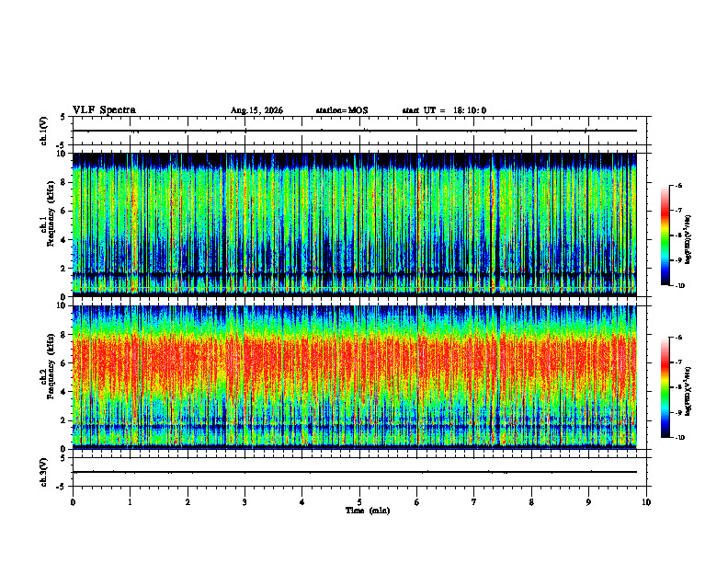Click time axis tick label '4'
The width and height of the screenshot is (728, 563).
pos(301,502)
